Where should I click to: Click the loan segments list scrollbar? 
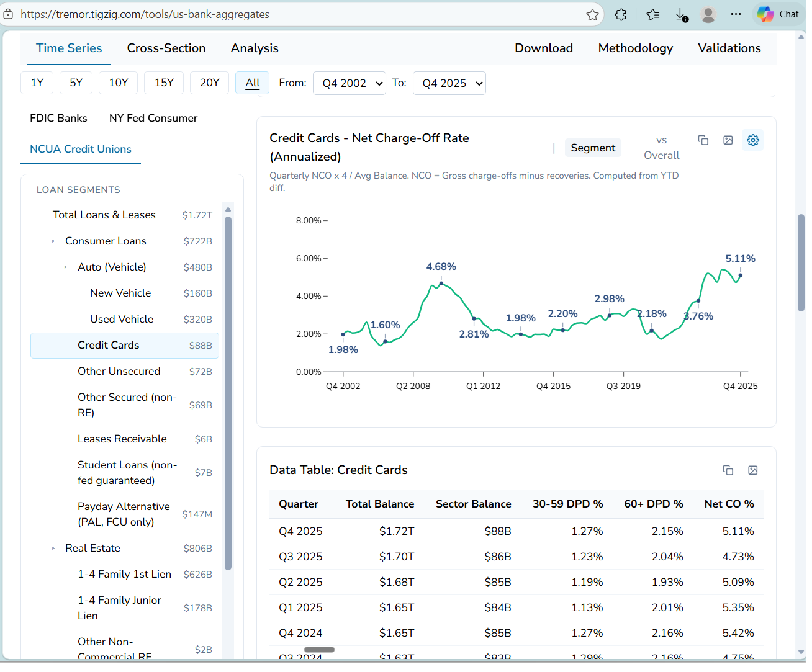click(x=228, y=393)
